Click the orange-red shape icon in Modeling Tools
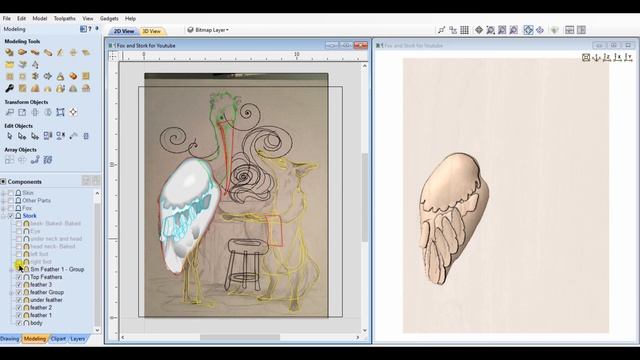This screenshot has height=360, width=640. [x=73, y=76]
